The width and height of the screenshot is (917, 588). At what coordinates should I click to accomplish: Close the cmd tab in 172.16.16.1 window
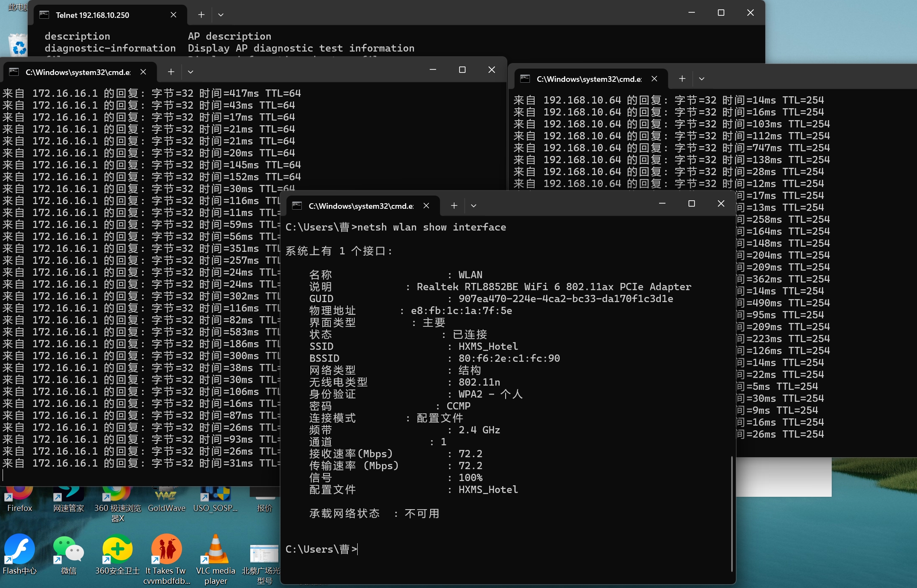point(143,72)
